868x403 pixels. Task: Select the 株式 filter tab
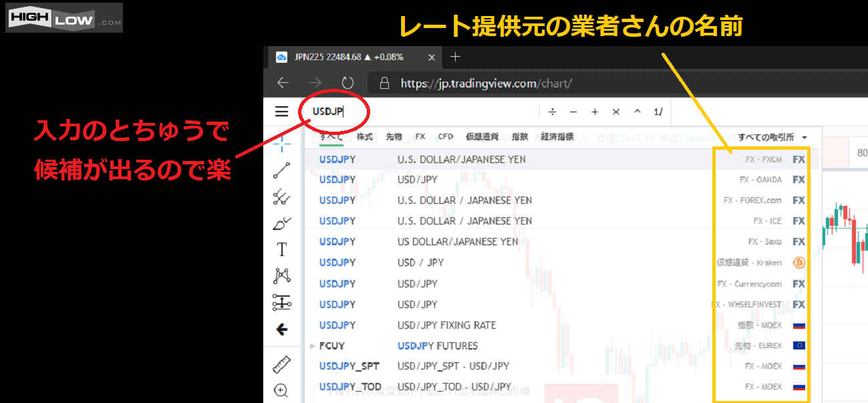point(364,137)
